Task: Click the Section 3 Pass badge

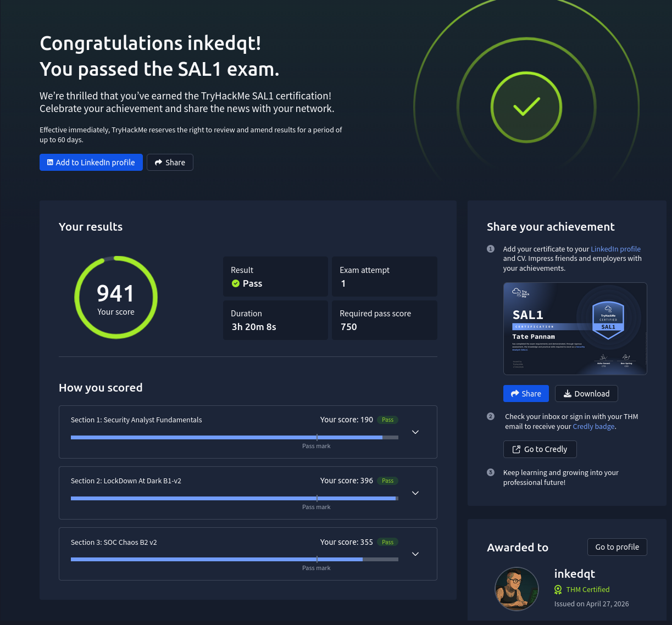Action: [x=387, y=542]
